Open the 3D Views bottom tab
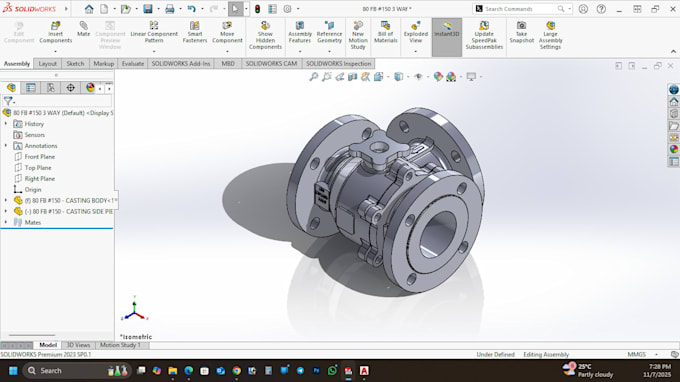This screenshot has width=680, height=382. coord(78,345)
